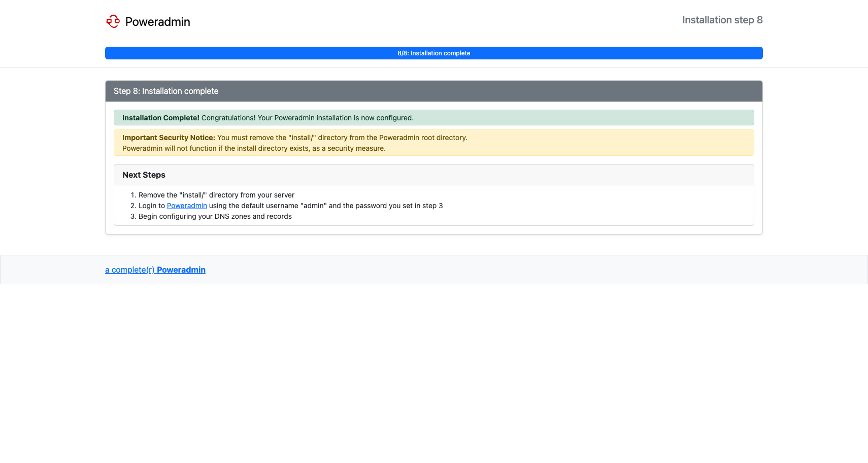Open the "a complete(r)" footer link text

(x=129, y=270)
